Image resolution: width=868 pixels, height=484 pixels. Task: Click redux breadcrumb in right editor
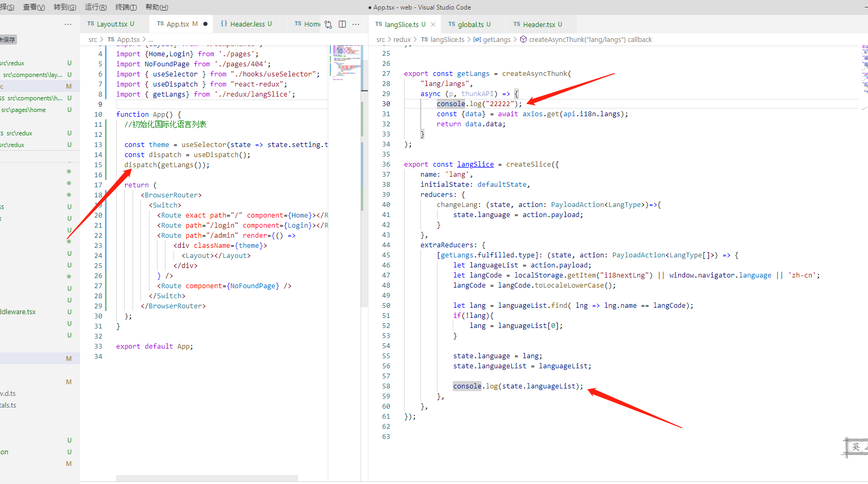point(402,39)
